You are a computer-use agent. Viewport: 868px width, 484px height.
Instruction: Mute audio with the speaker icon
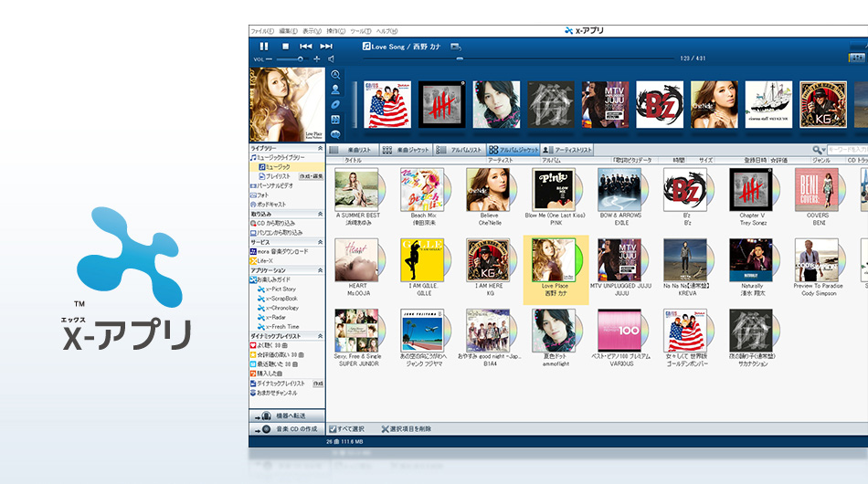(331, 59)
